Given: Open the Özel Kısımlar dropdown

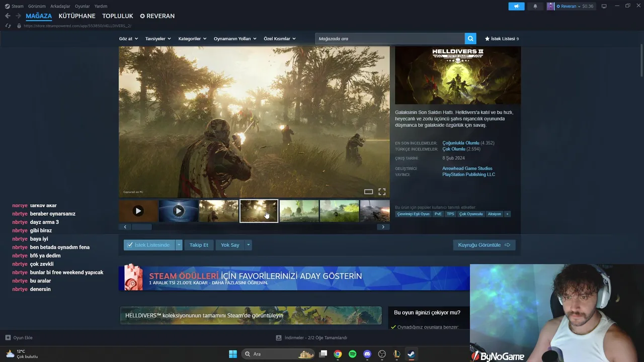Looking at the screenshot, I should point(280,39).
